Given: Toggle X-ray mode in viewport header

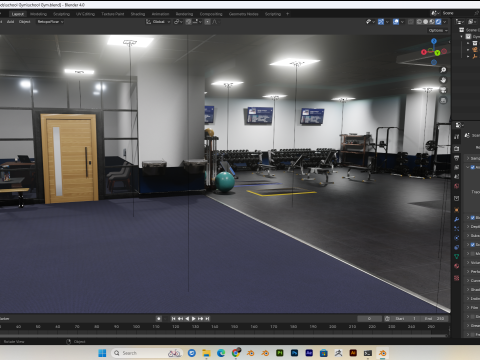Looking at the screenshot, I should pyautogui.click(x=411, y=22).
